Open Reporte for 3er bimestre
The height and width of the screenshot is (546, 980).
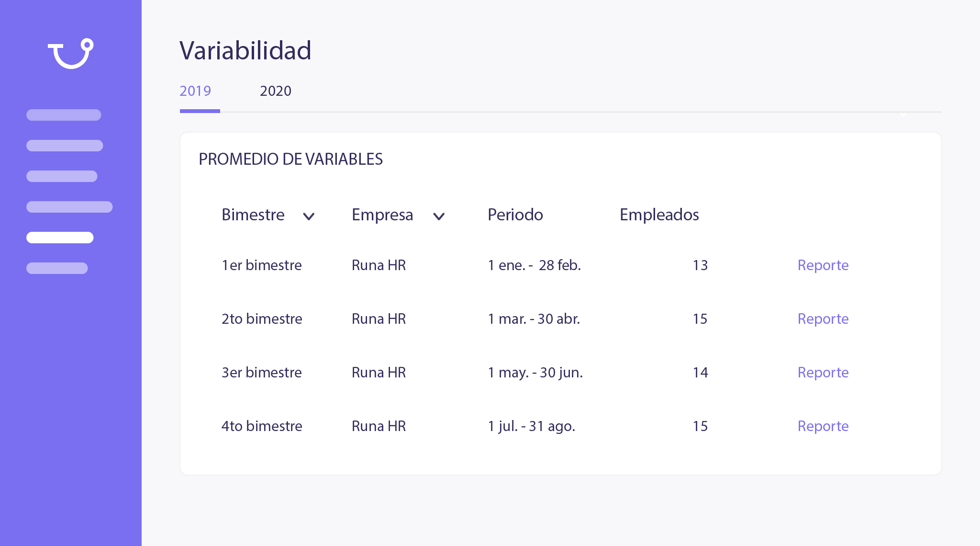coord(823,372)
